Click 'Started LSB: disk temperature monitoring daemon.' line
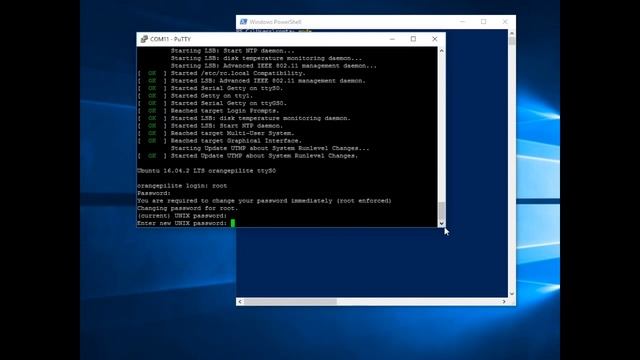The width and height of the screenshot is (640, 360). pyautogui.click(x=260, y=118)
